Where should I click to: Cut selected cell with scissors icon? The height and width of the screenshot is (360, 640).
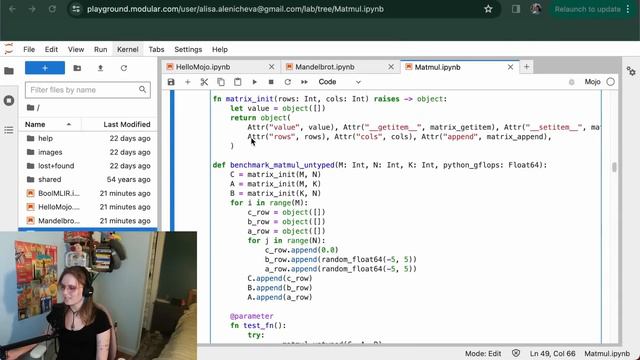(204, 82)
